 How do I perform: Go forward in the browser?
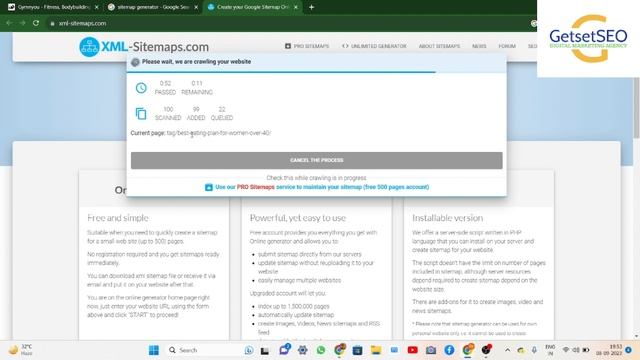(x=22, y=23)
